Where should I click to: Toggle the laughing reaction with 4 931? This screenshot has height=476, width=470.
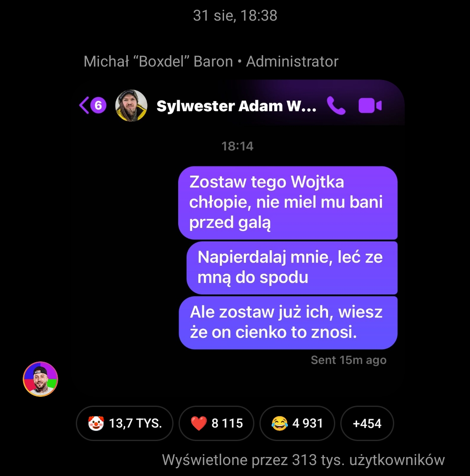pos(297,423)
